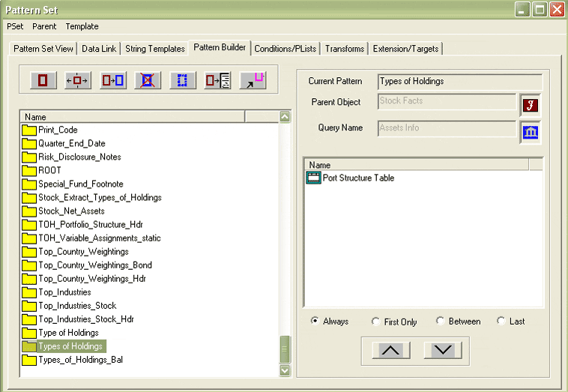Click folder icon next to Top_Industries
Viewport: 568px width, 392px height.
click(29, 292)
